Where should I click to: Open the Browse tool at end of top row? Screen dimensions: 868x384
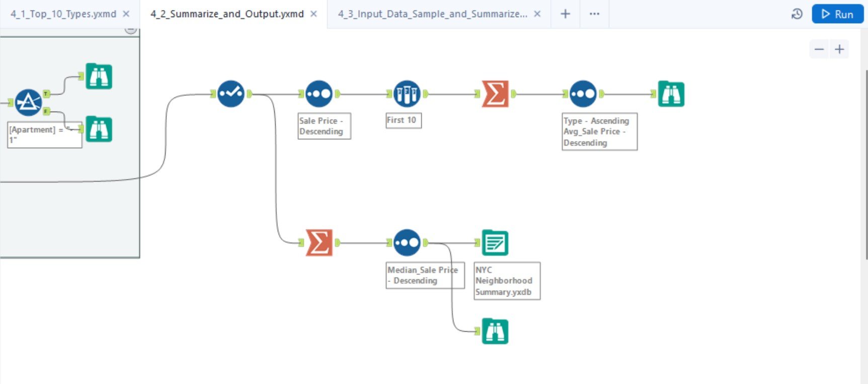671,93
